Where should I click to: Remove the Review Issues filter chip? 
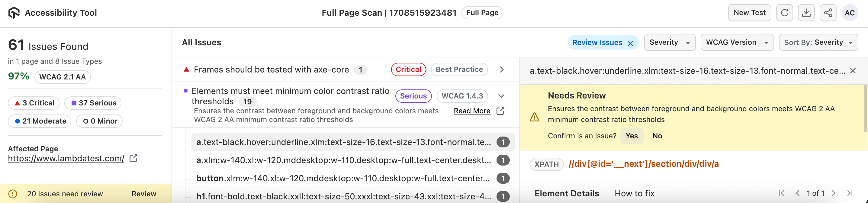pos(630,43)
